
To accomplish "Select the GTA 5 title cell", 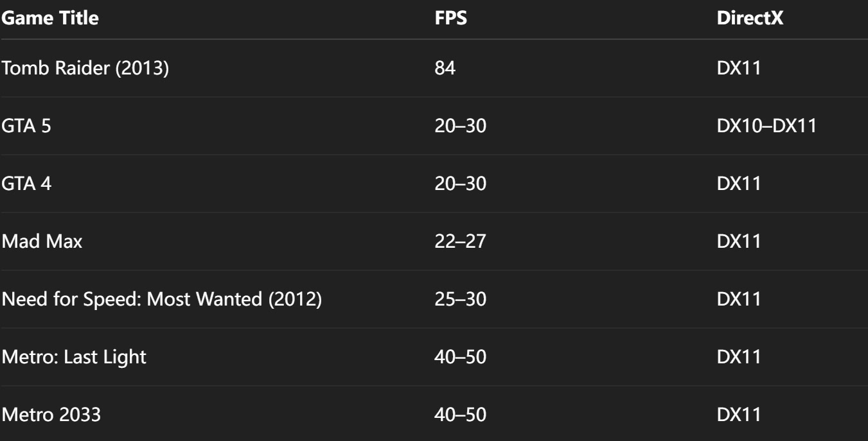I will [26, 126].
